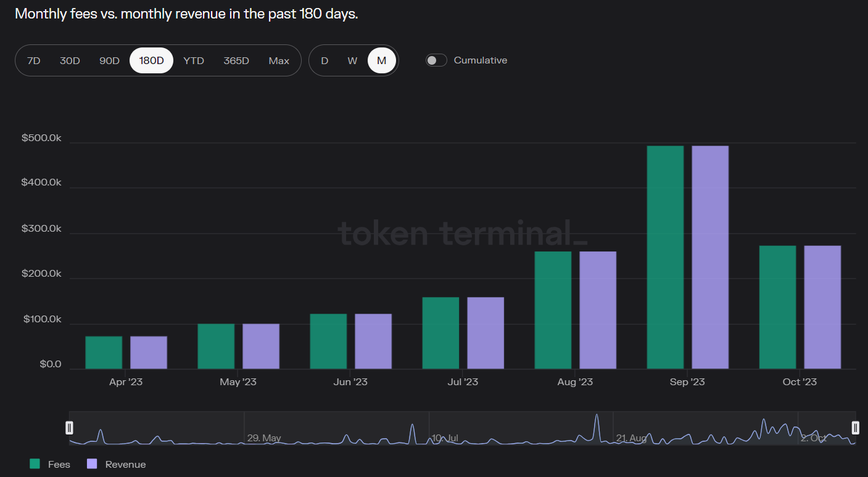Viewport: 868px width, 477px height.
Task: Choose the 90D time range
Action: (x=109, y=60)
